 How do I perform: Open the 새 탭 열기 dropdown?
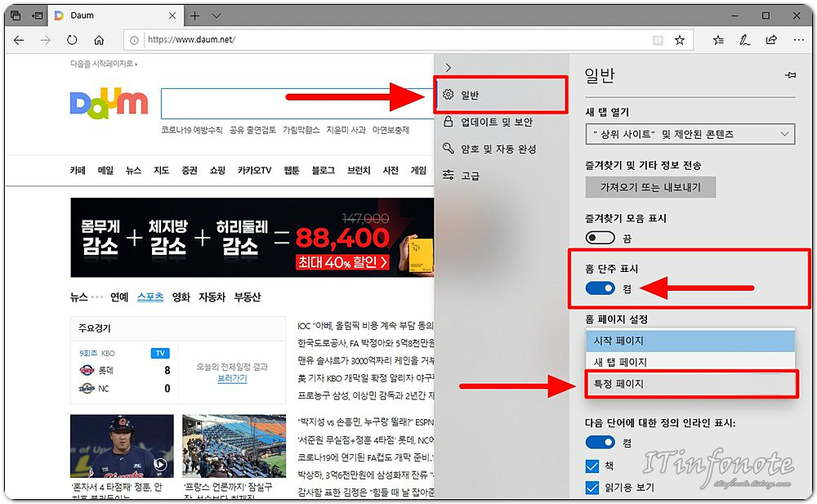point(690,134)
